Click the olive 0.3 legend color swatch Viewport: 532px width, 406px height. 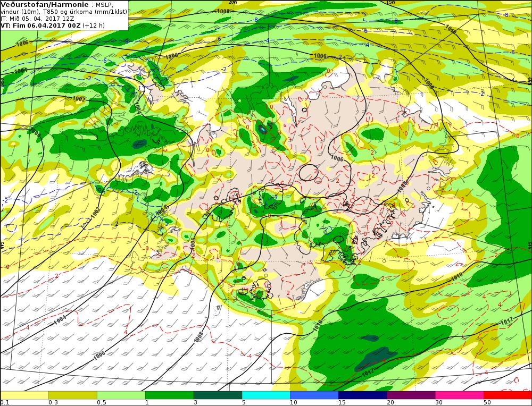pos(72,395)
